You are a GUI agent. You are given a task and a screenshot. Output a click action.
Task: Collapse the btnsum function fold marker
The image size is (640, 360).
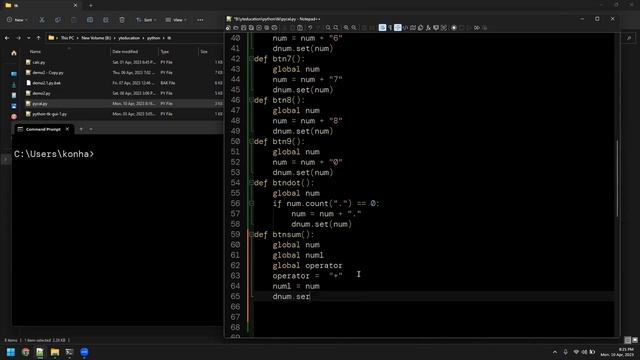[x=251, y=234]
